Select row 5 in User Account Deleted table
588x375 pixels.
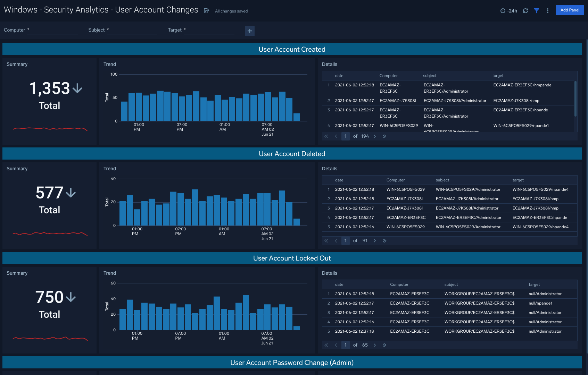pos(448,227)
